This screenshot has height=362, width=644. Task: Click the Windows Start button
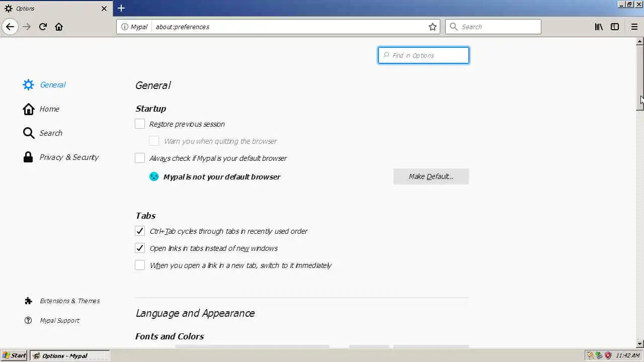pos(15,355)
